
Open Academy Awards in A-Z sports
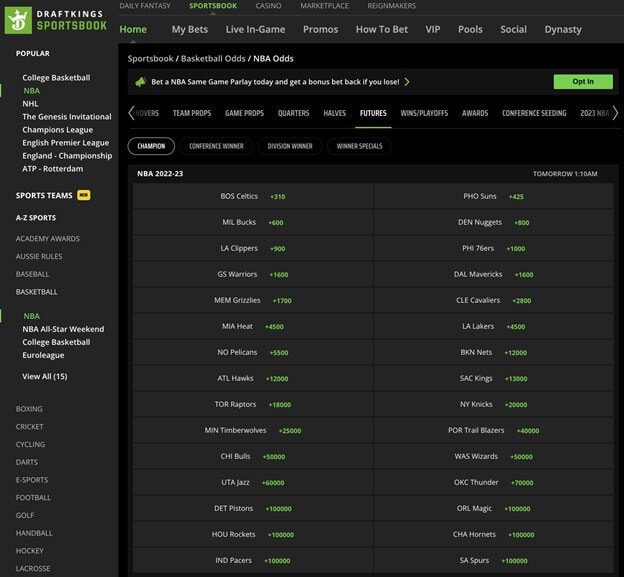(48, 239)
